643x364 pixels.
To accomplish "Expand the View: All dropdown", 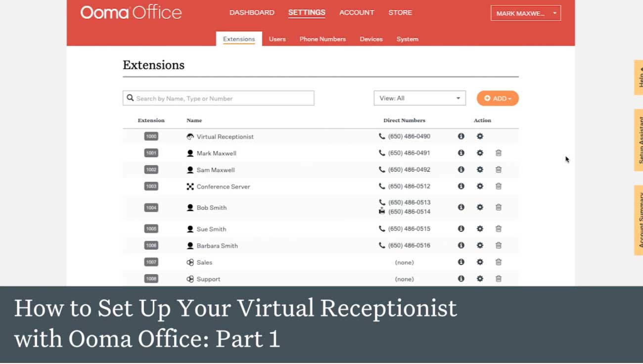I will coord(419,98).
